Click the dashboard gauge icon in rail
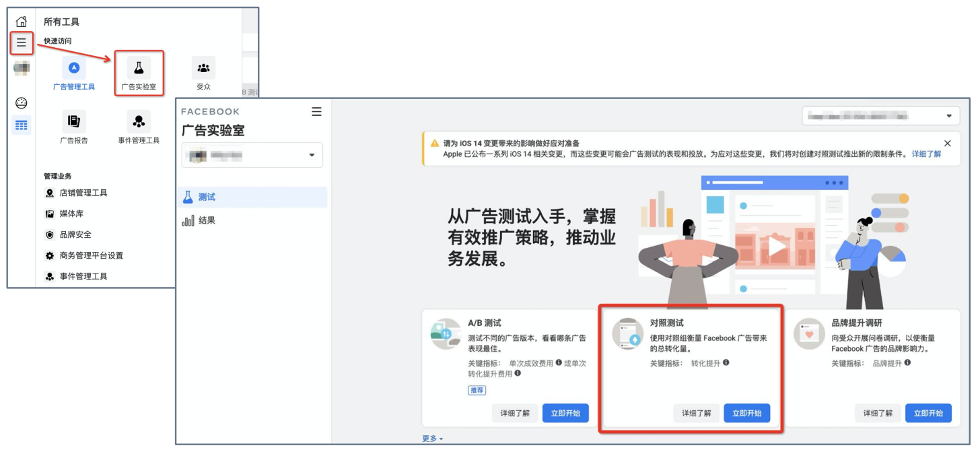This screenshot has height=452, width=980. click(x=22, y=103)
